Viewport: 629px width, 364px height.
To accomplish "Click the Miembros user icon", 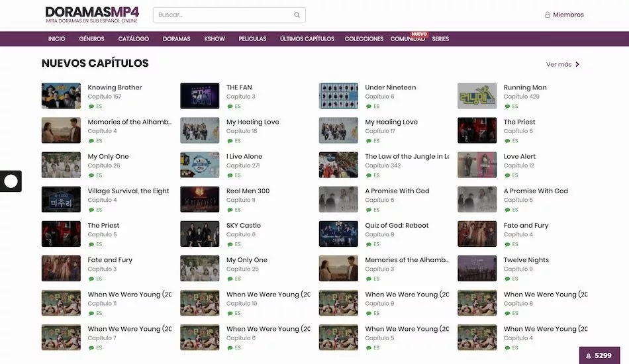I will coord(548,15).
